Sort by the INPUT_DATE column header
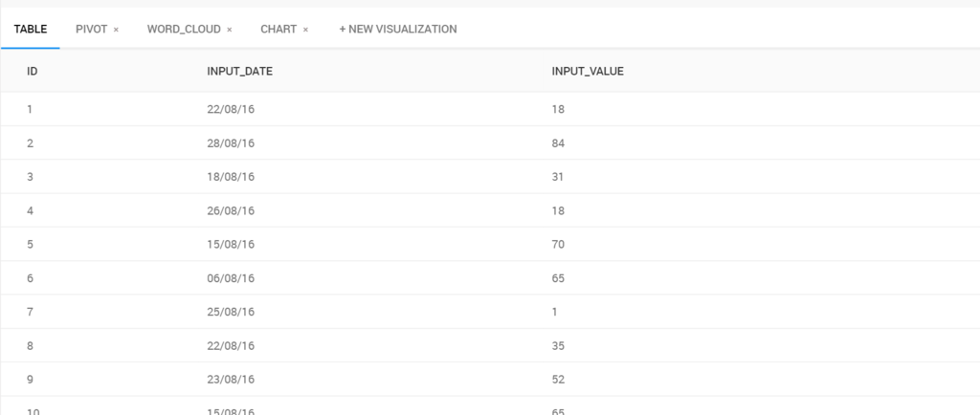The width and height of the screenshot is (980, 415). (239, 71)
